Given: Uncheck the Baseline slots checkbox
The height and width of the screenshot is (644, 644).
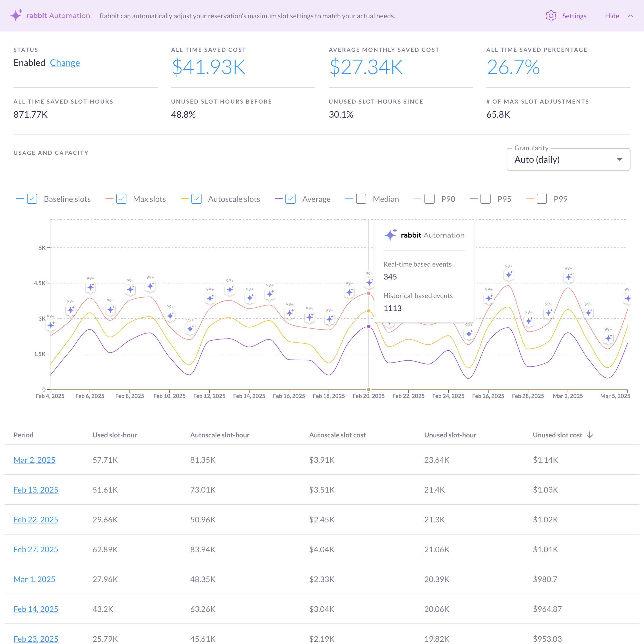Looking at the screenshot, I should tap(32, 199).
